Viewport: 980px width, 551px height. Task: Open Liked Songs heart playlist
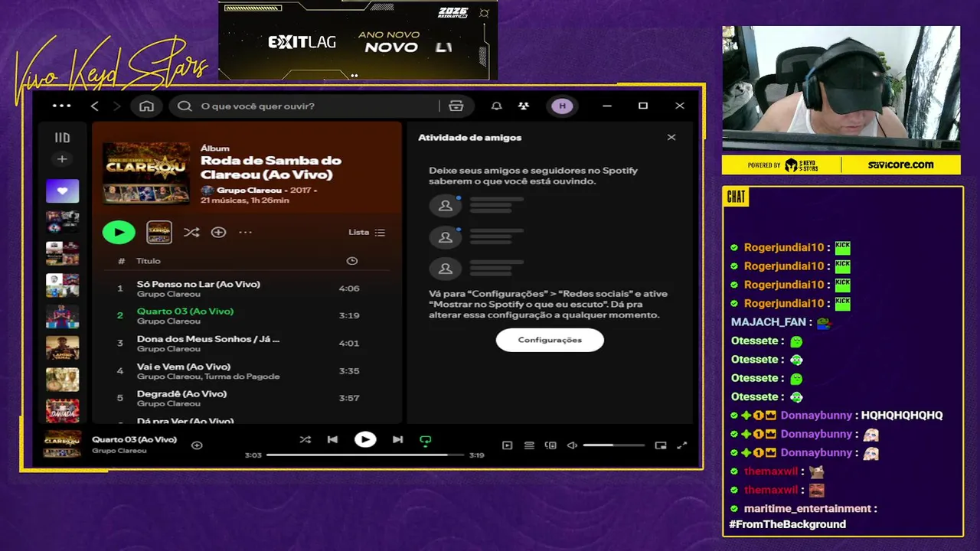click(x=62, y=191)
